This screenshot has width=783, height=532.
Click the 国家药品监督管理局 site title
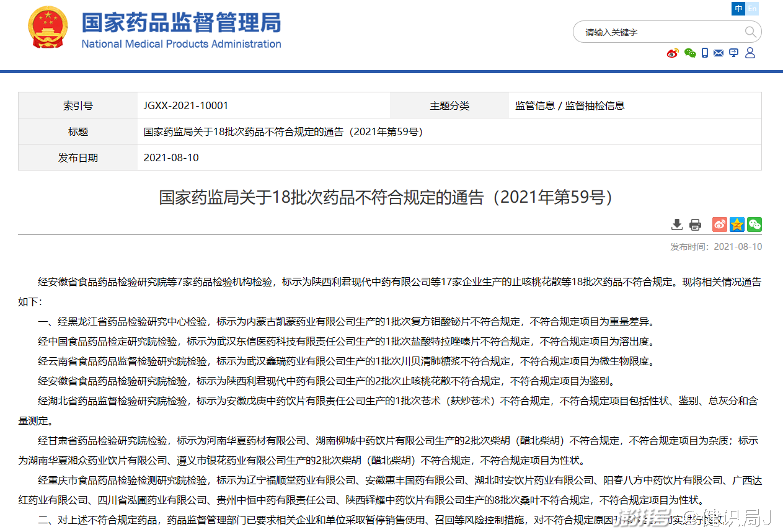click(181, 22)
